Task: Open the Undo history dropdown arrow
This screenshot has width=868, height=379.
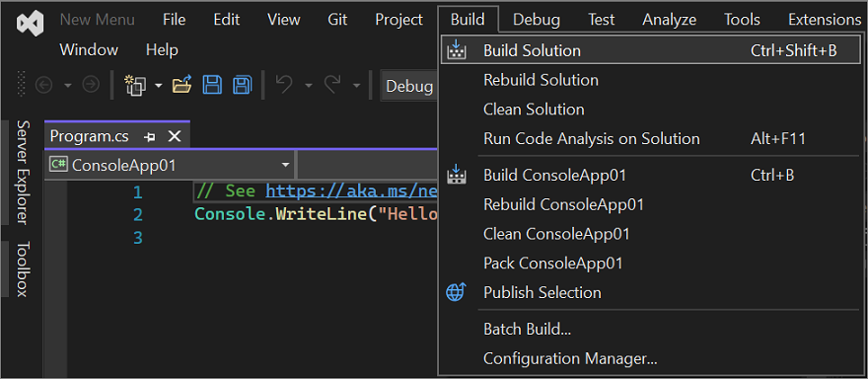Action: (309, 85)
